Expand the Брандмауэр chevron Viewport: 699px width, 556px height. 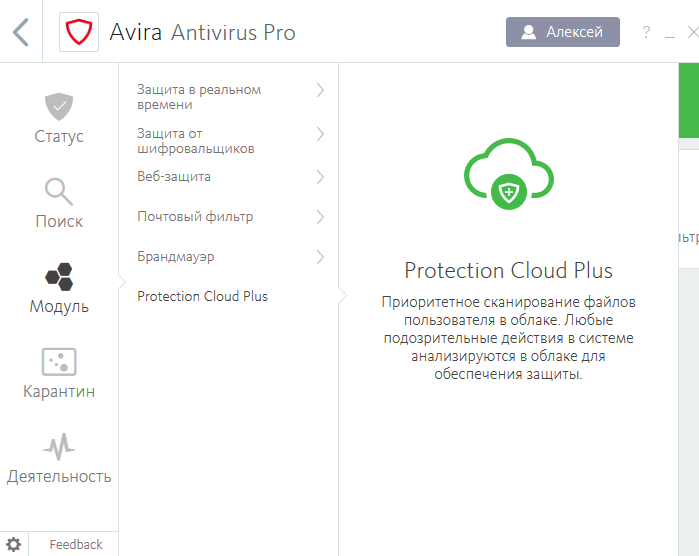pyautogui.click(x=320, y=257)
